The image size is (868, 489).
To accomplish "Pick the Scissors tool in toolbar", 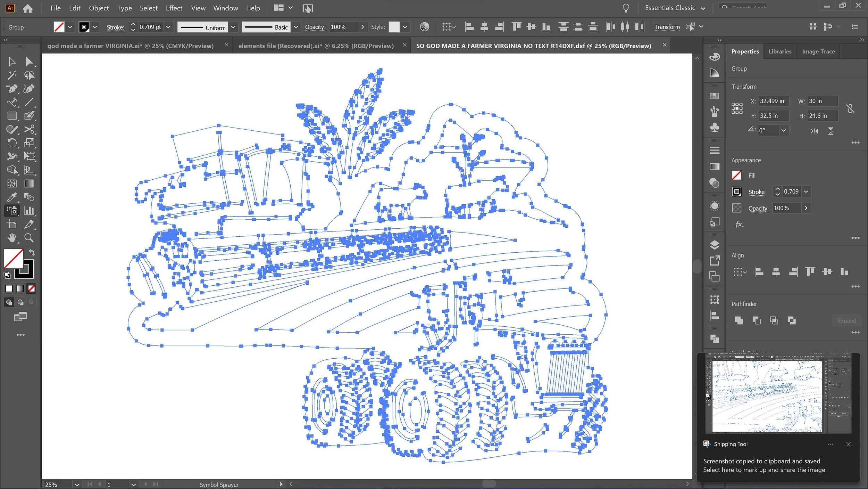I will (x=29, y=130).
